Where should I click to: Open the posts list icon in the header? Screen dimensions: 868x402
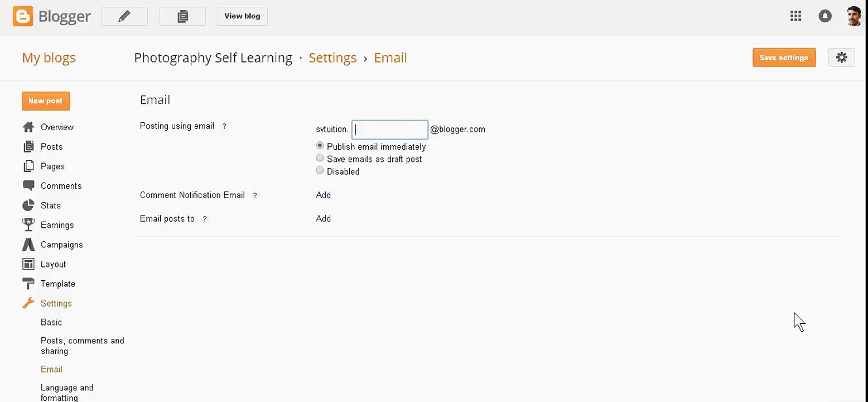point(182,16)
